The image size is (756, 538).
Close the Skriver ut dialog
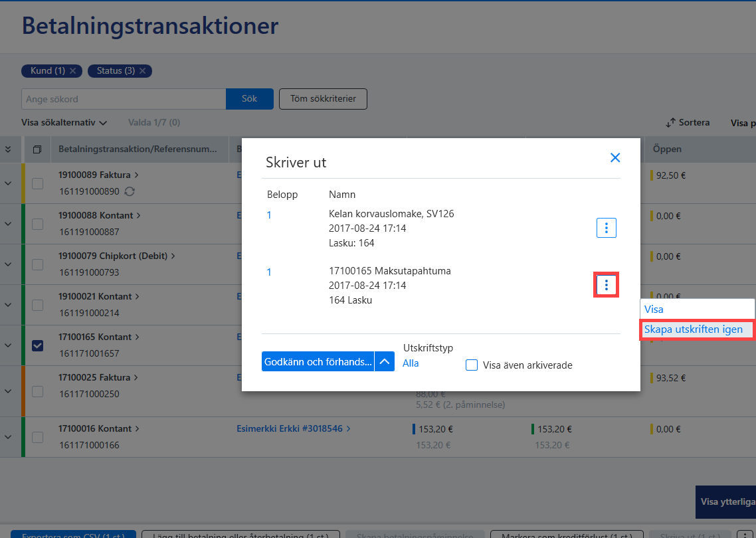coord(614,157)
